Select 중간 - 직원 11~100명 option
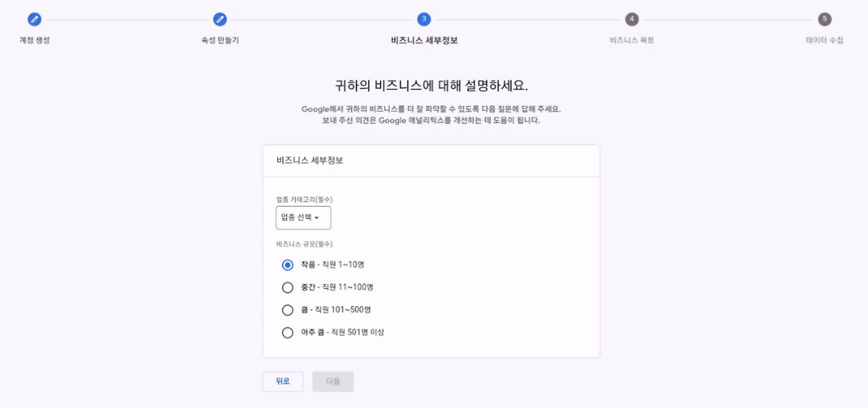The width and height of the screenshot is (868, 408). [288, 287]
